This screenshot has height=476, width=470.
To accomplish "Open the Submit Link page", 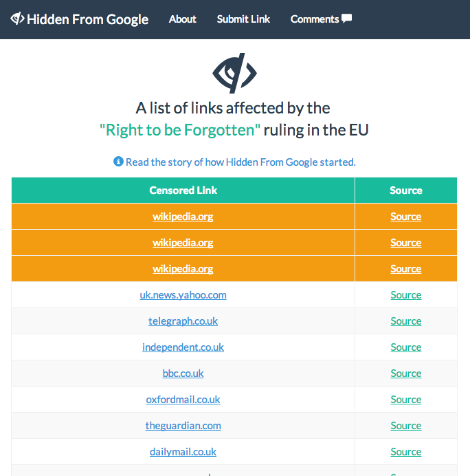I will pos(243,19).
